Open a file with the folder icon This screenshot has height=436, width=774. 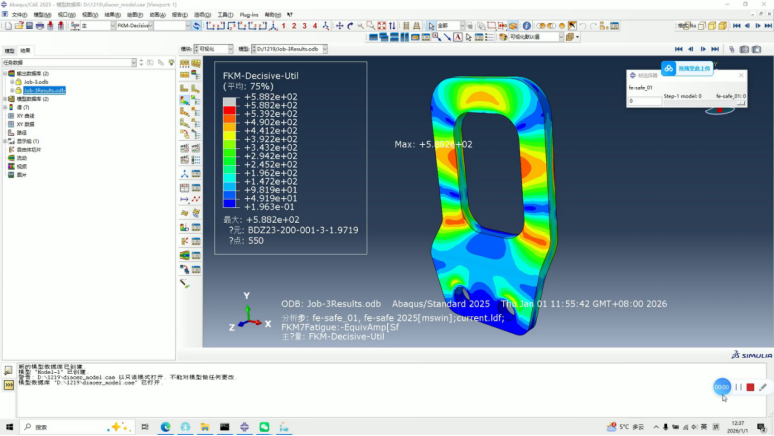19,26
